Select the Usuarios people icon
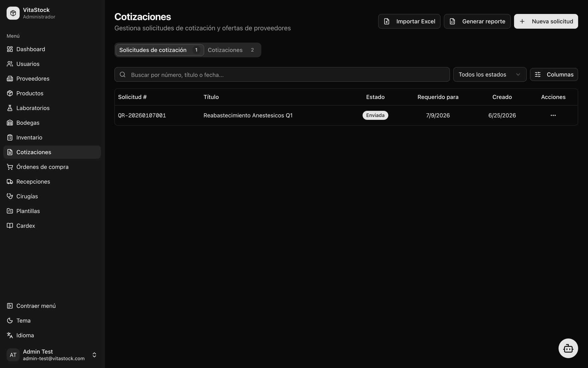Screen dimensions: 588x368 tap(10, 64)
